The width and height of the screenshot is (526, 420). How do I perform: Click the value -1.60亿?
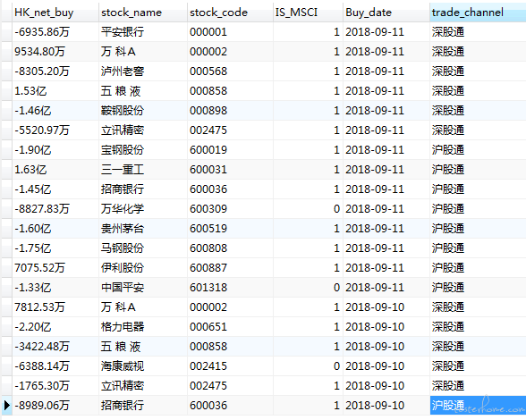click(32, 229)
